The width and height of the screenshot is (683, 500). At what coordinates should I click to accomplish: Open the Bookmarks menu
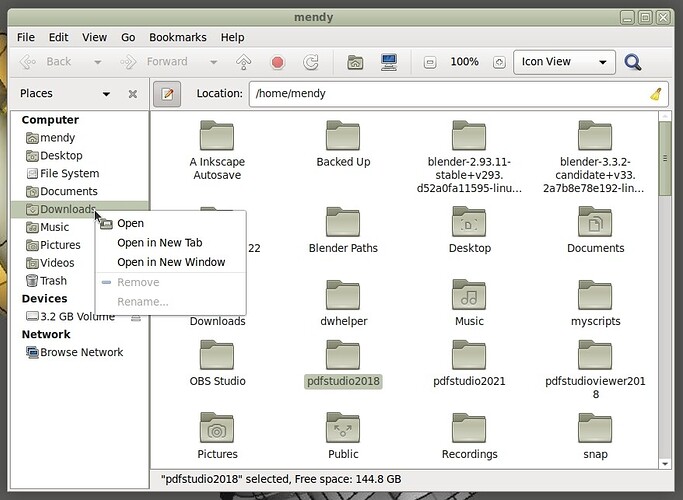pyautogui.click(x=178, y=37)
